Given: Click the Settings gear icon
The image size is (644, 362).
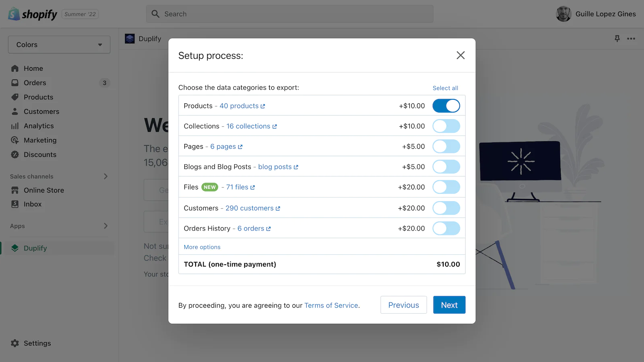Looking at the screenshot, I should pyautogui.click(x=15, y=343).
